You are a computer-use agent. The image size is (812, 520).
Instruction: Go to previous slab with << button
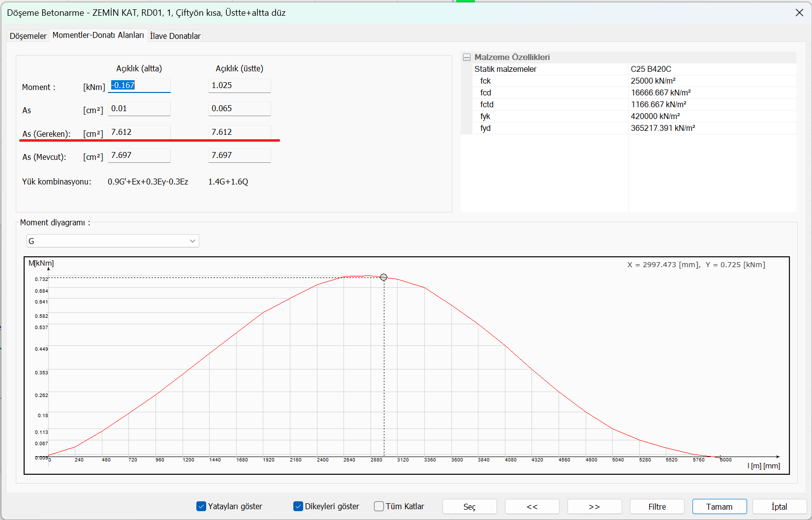point(532,507)
